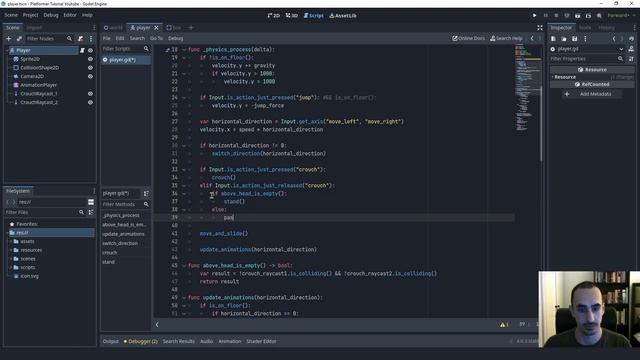
Task: Add a new scene tab
Action: pyautogui.click(x=191, y=28)
